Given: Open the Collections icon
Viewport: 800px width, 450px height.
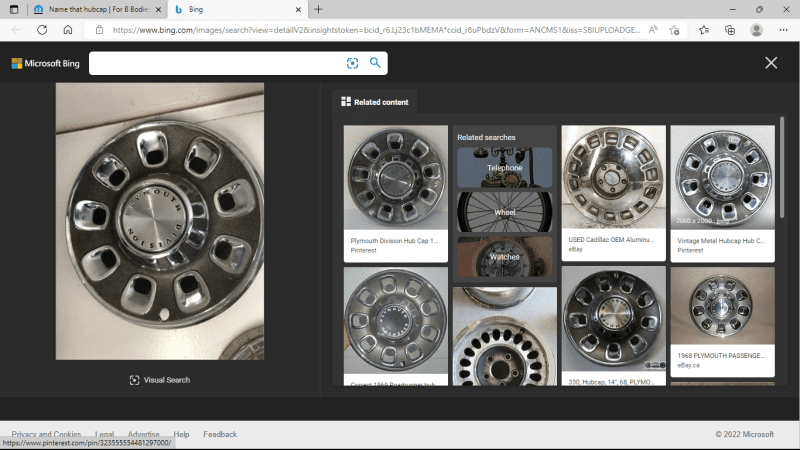Looking at the screenshot, I should click(730, 30).
